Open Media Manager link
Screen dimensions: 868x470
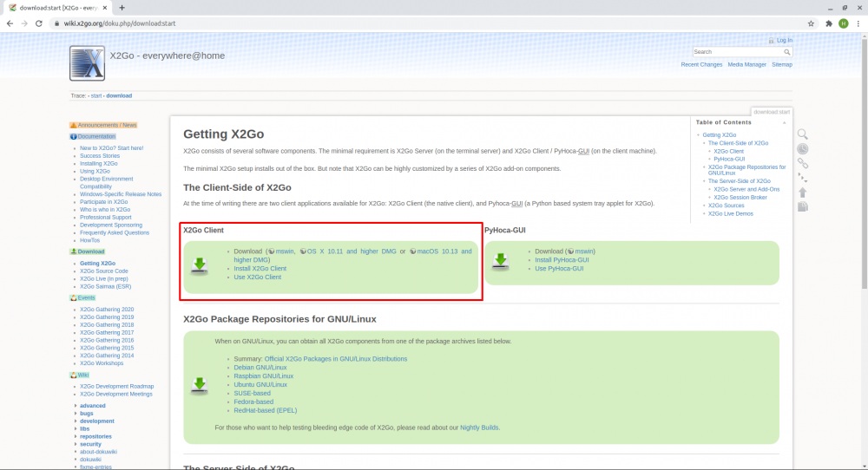746,65
